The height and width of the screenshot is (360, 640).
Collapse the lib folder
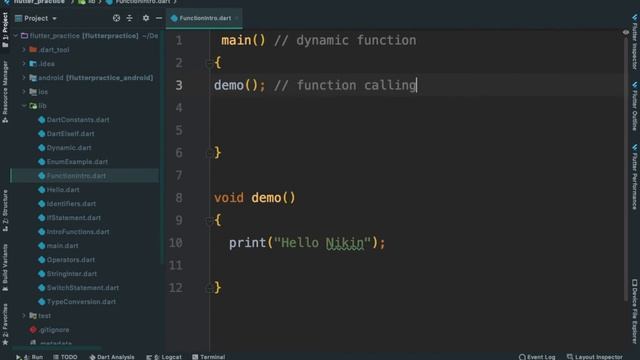click(24, 106)
